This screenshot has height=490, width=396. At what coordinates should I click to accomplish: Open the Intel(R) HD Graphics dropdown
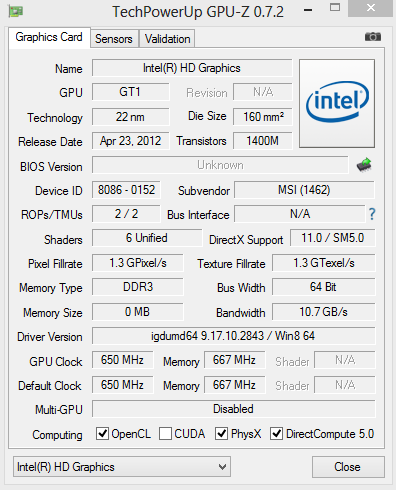pyautogui.click(x=122, y=467)
